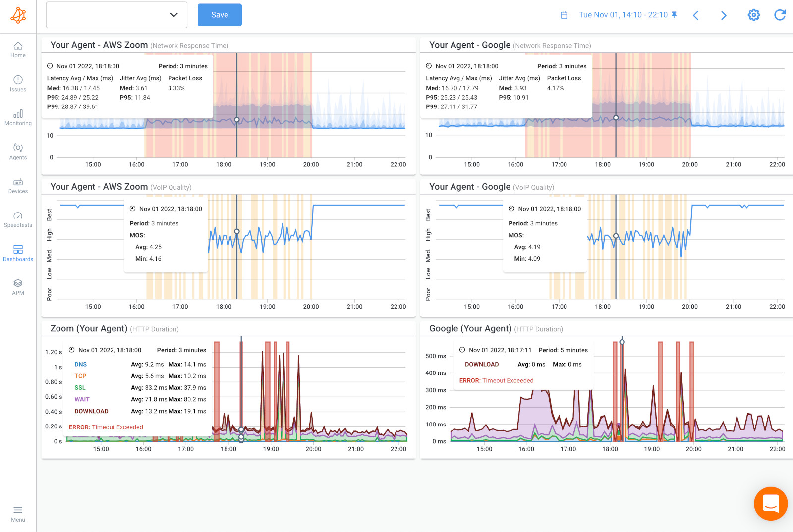Click the date range picker labeled Tue Nov 01
The height and width of the screenshot is (532, 793).
[623, 15]
